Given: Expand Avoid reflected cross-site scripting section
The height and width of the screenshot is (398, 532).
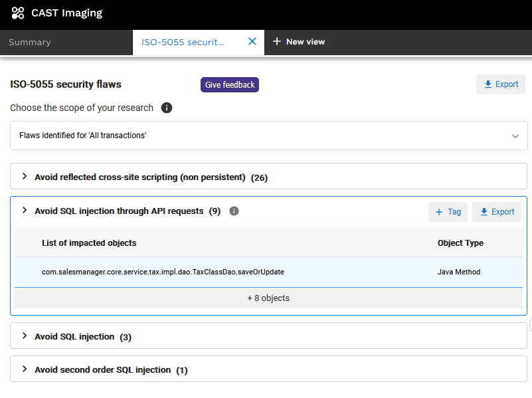Looking at the screenshot, I should (x=25, y=177).
